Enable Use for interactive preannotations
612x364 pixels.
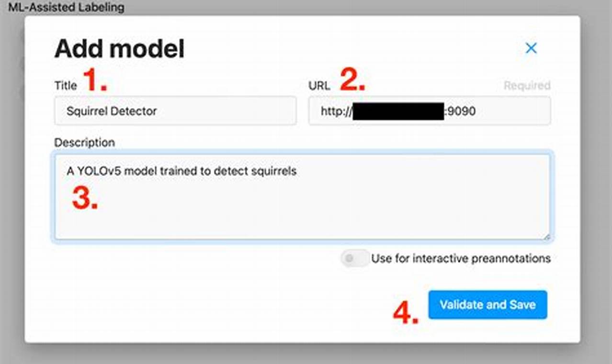(x=354, y=258)
